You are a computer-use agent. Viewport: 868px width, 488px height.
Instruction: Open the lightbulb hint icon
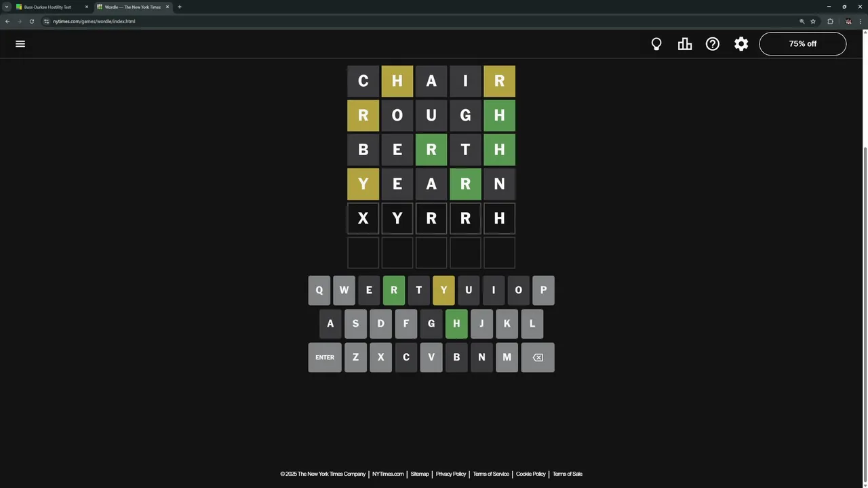point(656,44)
